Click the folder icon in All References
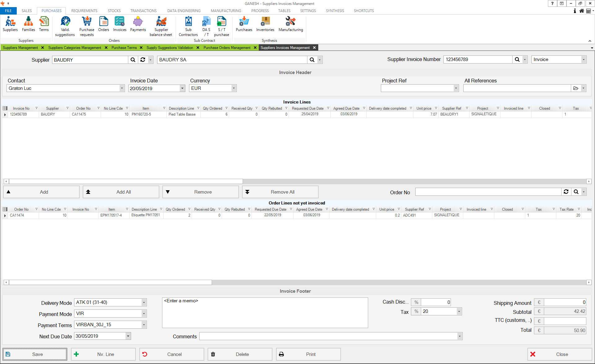This screenshot has width=595, height=364. click(x=575, y=88)
